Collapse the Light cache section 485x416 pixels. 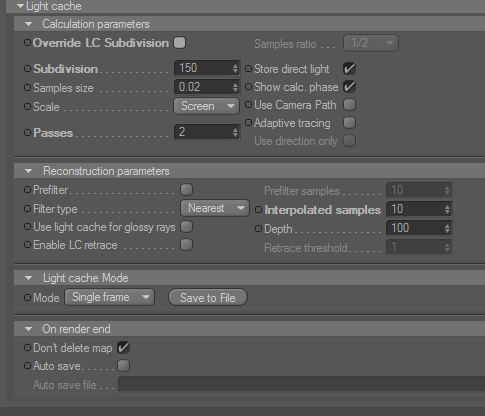20,6
